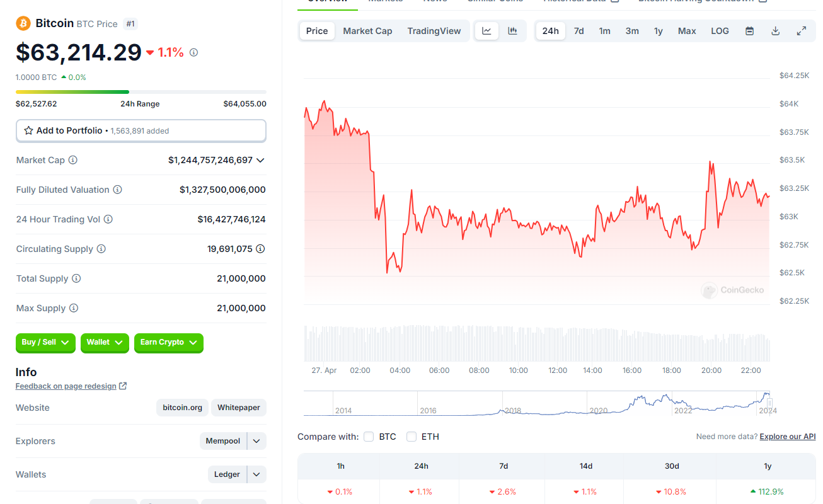Click the info icon next to Circulating Supply label
The width and height of the screenshot is (823, 504).
tap(101, 249)
